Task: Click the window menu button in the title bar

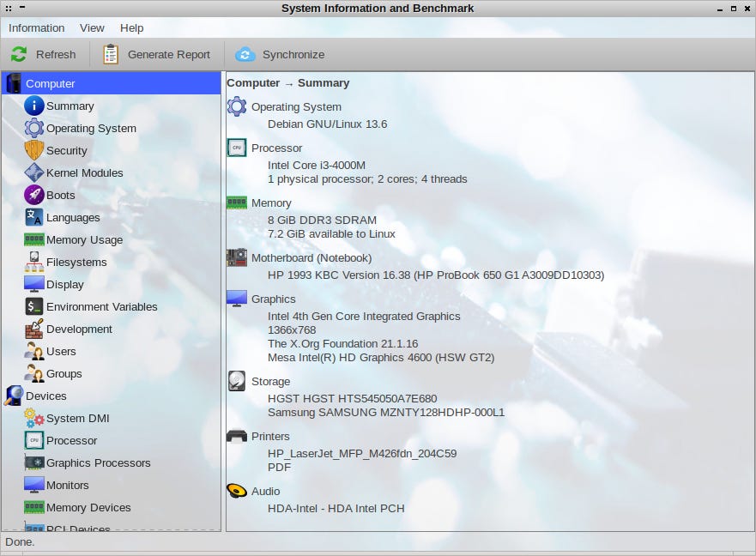Action: 9,9
